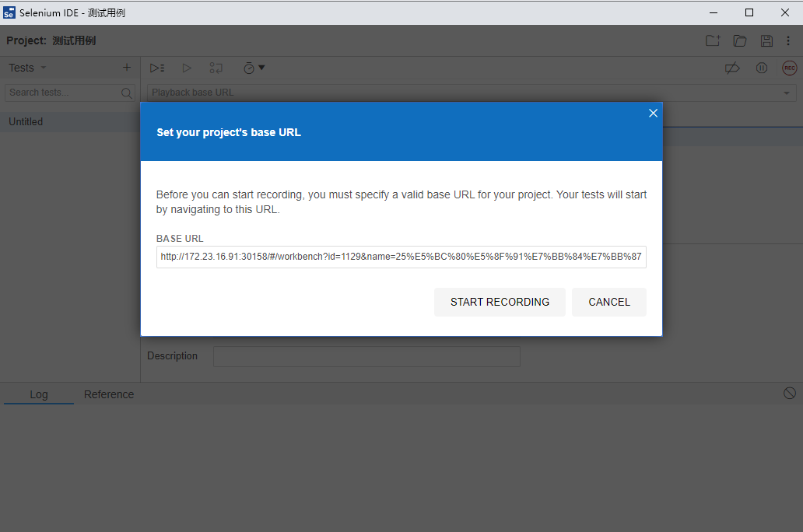Minimize the Selenium IDE window
Screen dimensions: 803x532
pos(714,12)
